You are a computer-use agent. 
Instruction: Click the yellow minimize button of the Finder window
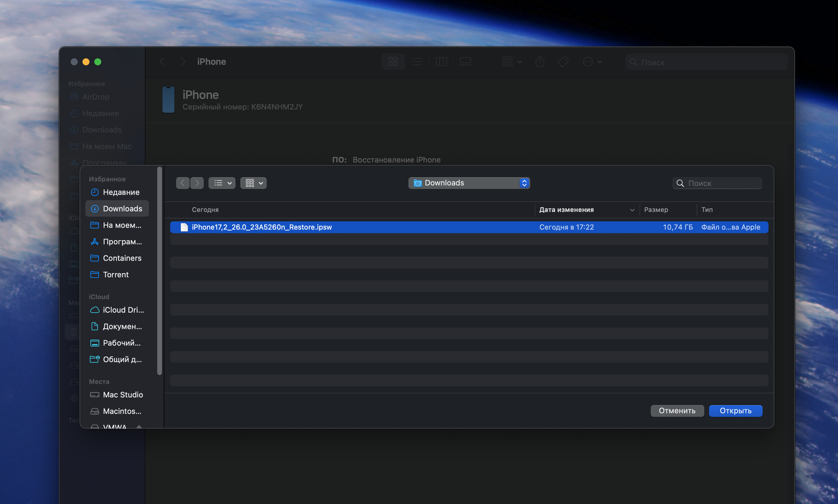(86, 62)
